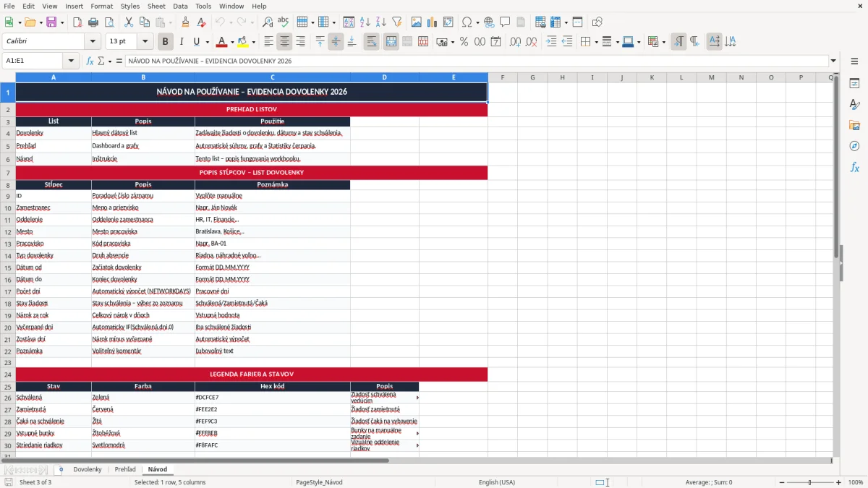The height and width of the screenshot is (488, 868).
Task: Switch to the Prehľad sheet tab
Action: [125, 469]
